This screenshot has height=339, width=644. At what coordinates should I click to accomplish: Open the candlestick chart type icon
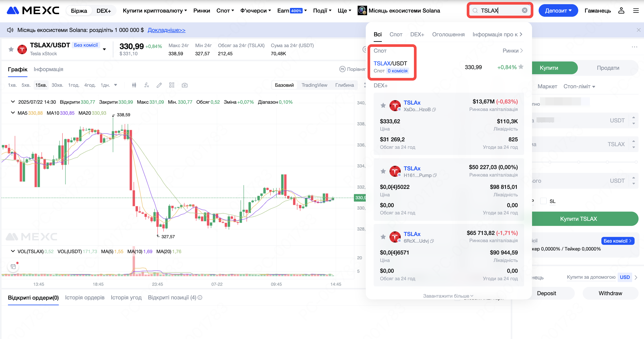pos(134,85)
